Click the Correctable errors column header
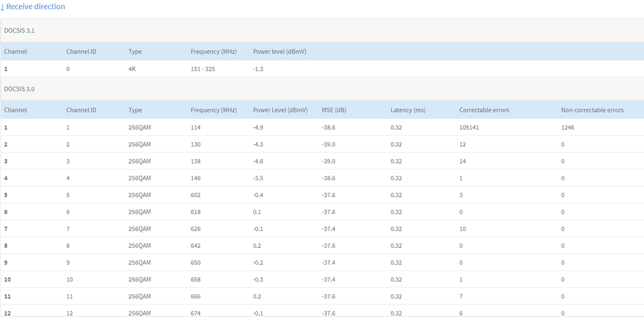 [484, 110]
